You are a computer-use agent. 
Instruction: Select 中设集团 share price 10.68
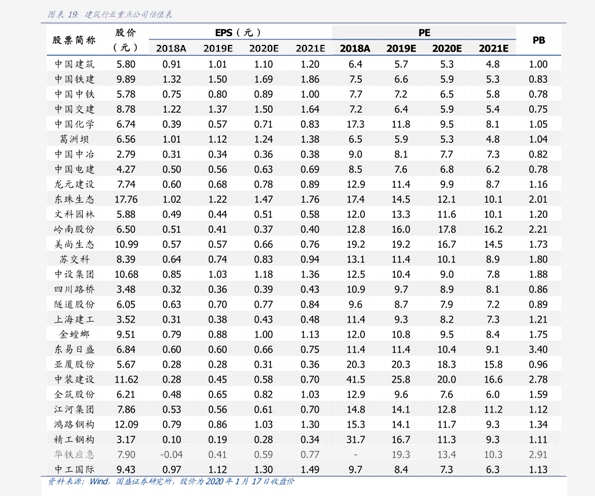tap(126, 274)
